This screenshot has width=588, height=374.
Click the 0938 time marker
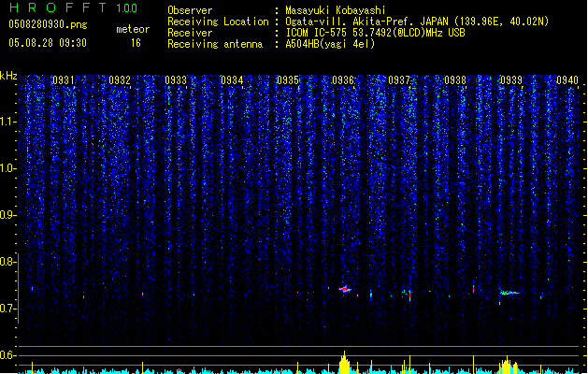455,80
